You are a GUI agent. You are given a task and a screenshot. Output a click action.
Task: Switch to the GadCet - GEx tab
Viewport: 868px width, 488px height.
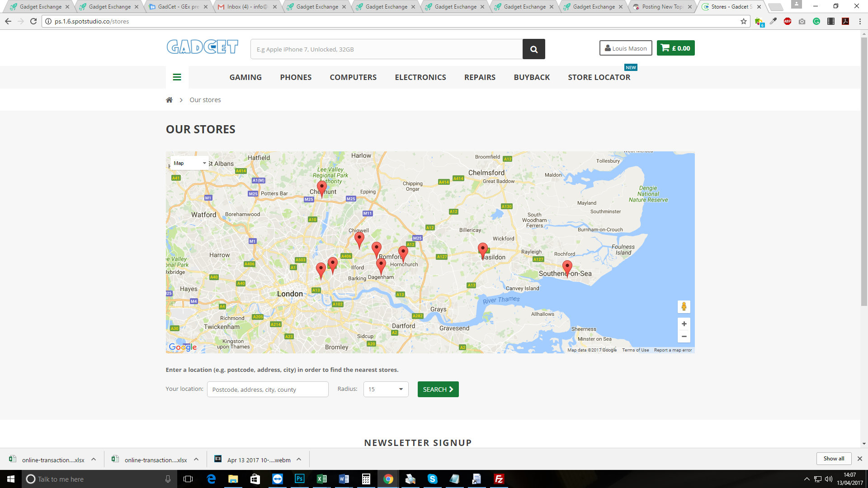pos(178,7)
